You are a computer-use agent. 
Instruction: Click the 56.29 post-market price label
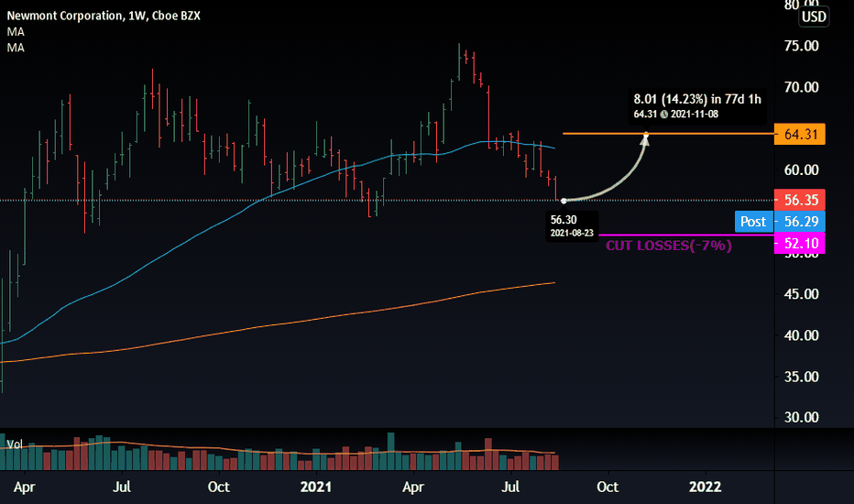(800, 221)
